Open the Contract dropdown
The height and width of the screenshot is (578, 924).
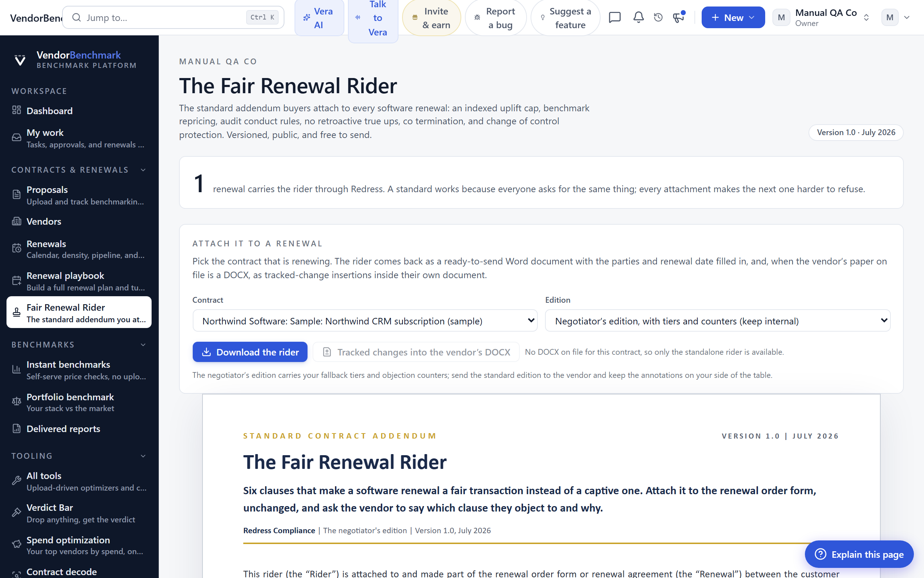(365, 321)
